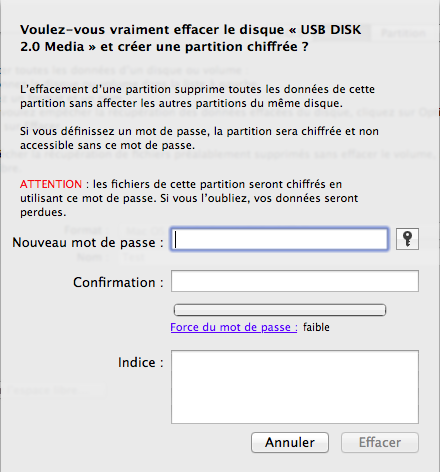440x472 pixels.
Task: Click the Indice label text
Action: click(140, 362)
